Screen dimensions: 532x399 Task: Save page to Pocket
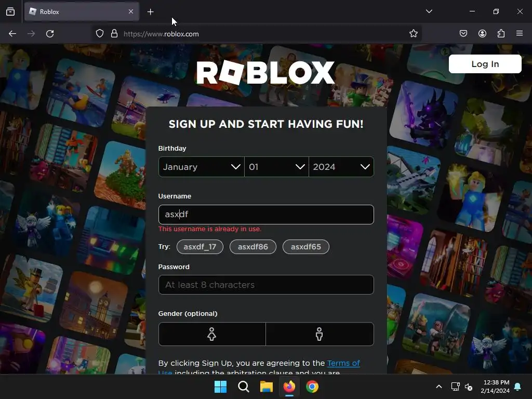click(x=463, y=33)
